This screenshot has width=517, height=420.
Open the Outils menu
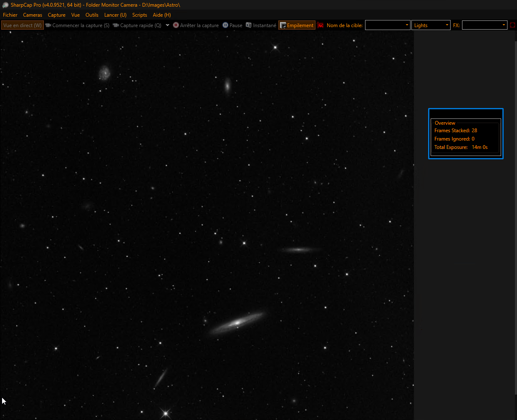click(92, 15)
